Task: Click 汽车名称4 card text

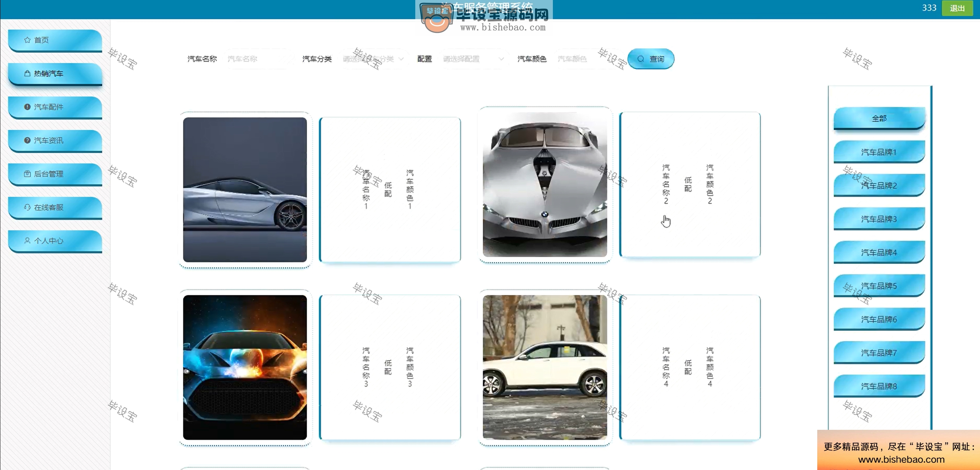Action: [666, 367]
